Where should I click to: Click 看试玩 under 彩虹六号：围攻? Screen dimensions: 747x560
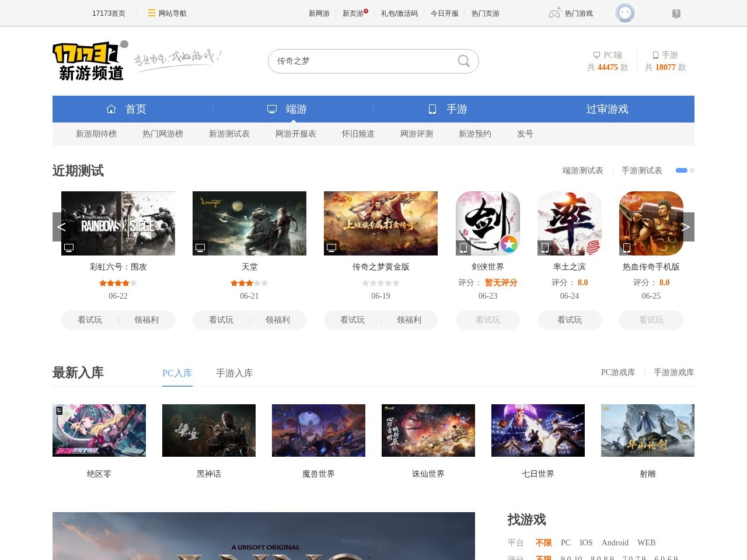click(x=90, y=320)
